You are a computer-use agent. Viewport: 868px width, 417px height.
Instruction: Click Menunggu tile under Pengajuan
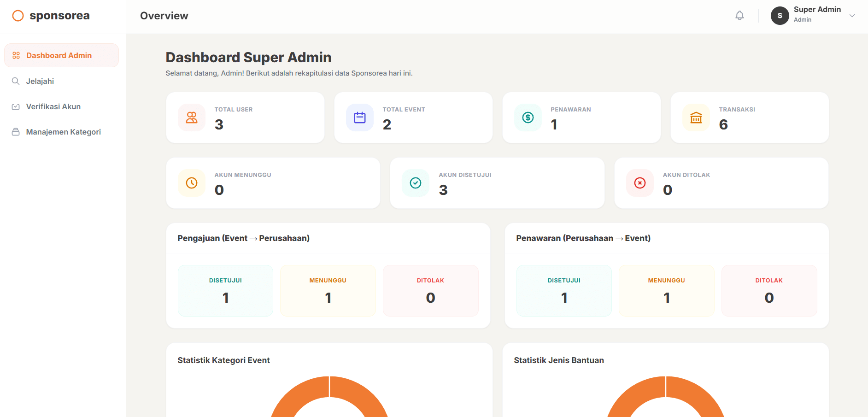(328, 291)
